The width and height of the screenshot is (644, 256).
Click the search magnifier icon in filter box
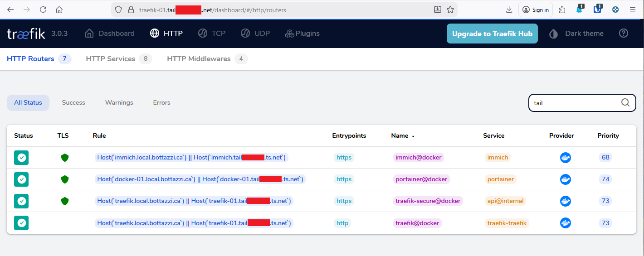click(x=625, y=102)
